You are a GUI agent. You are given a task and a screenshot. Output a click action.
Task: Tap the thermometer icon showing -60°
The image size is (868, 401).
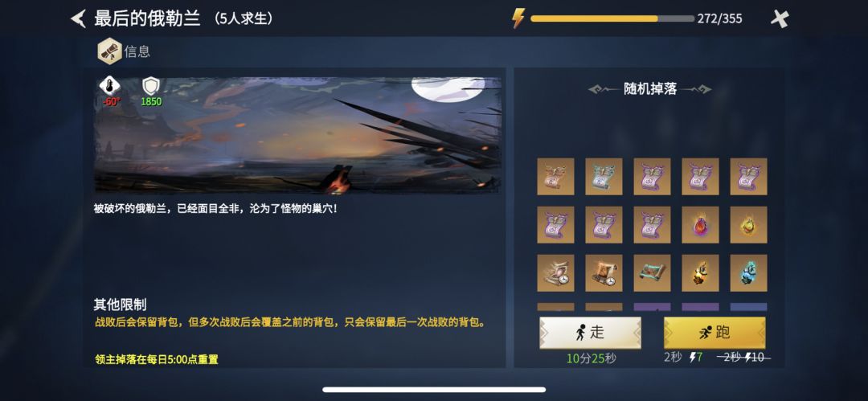click(109, 86)
